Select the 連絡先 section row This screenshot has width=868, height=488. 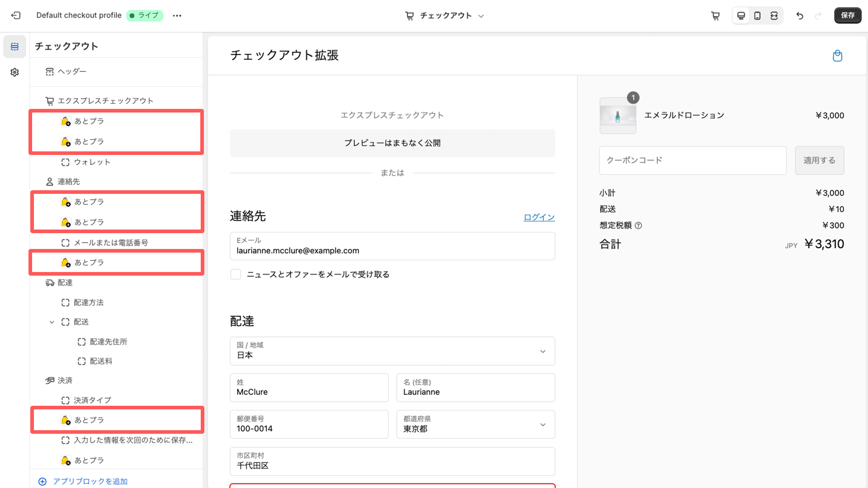[x=116, y=182]
